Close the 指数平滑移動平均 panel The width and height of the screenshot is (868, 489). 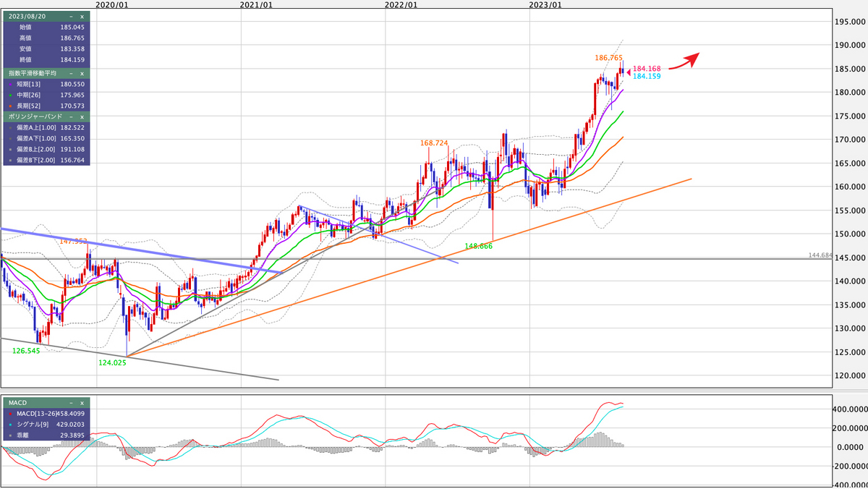point(82,73)
